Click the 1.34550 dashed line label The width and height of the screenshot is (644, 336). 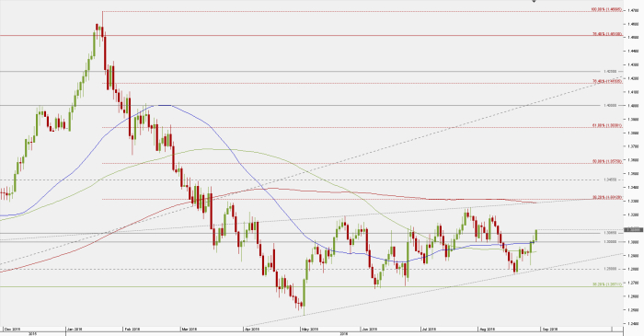(610, 180)
